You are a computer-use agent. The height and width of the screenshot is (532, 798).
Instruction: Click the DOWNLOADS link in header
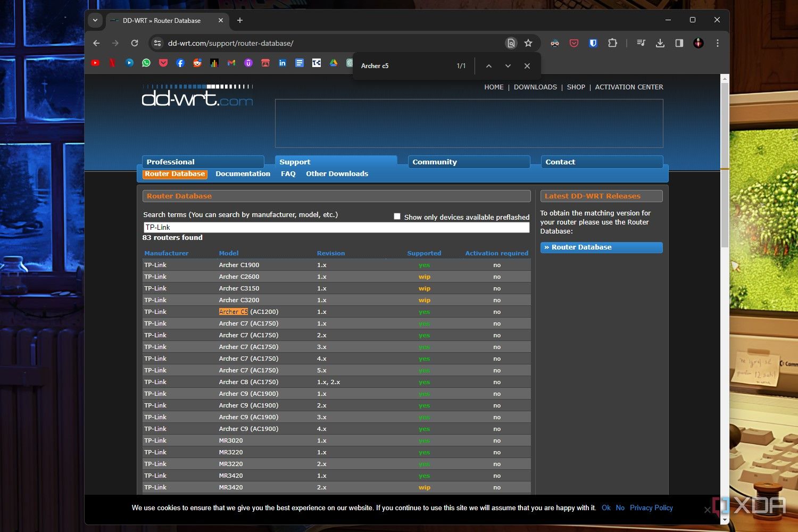pyautogui.click(x=535, y=87)
